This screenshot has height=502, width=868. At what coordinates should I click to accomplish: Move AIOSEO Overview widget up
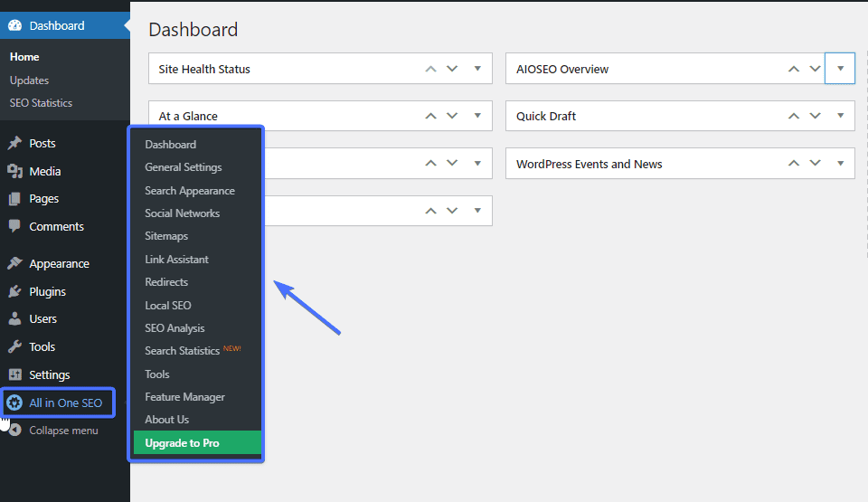click(794, 69)
